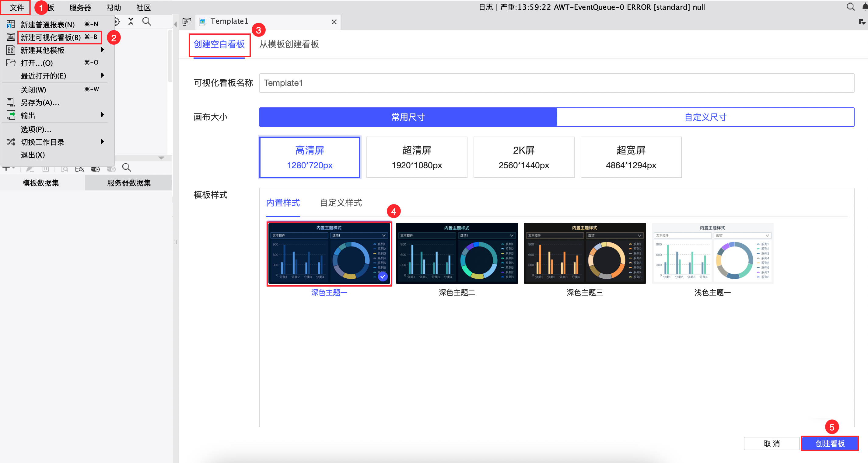Click the trash delete icon in the dataset toolbar
The width and height of the screenshot is (868, 463).
coord(45,169)
